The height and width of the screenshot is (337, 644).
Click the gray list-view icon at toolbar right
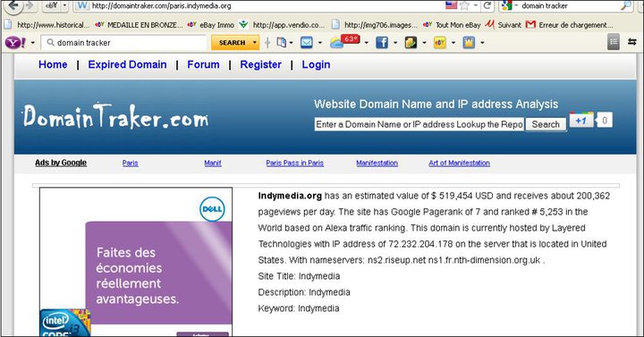point(614,42)
